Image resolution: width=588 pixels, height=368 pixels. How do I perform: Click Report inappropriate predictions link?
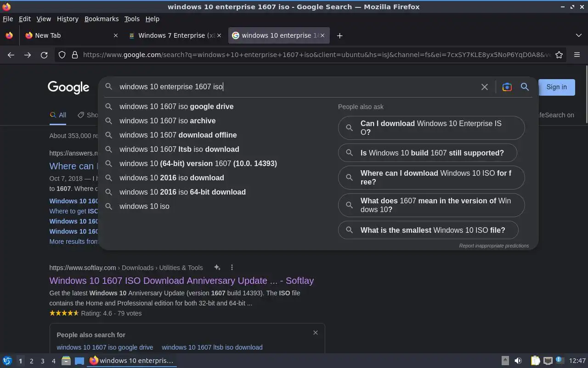coord(494,246)
